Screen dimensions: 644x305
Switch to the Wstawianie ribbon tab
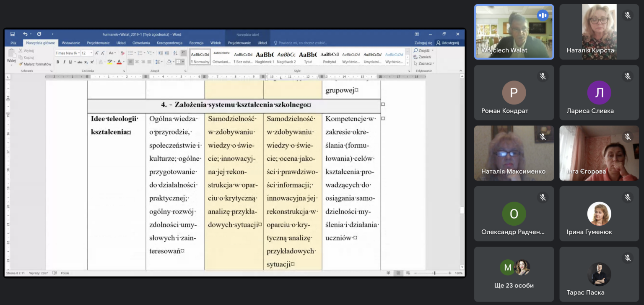(x=71, y=43)
